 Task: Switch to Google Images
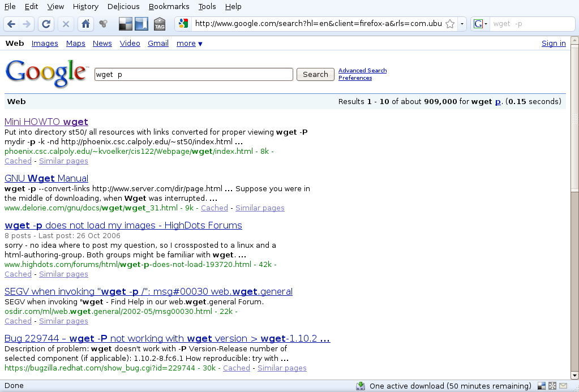45,44
